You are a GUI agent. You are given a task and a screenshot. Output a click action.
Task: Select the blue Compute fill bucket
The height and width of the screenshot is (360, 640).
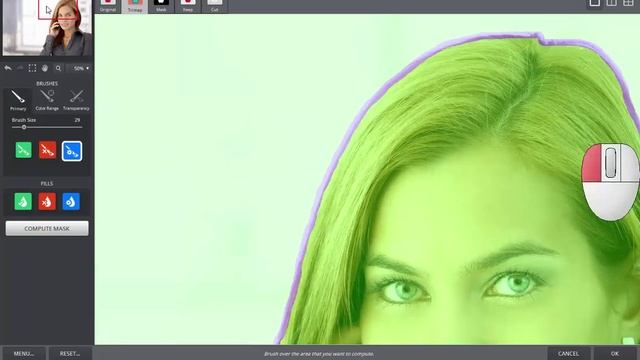pyautogui.click(x=71, y=202)
